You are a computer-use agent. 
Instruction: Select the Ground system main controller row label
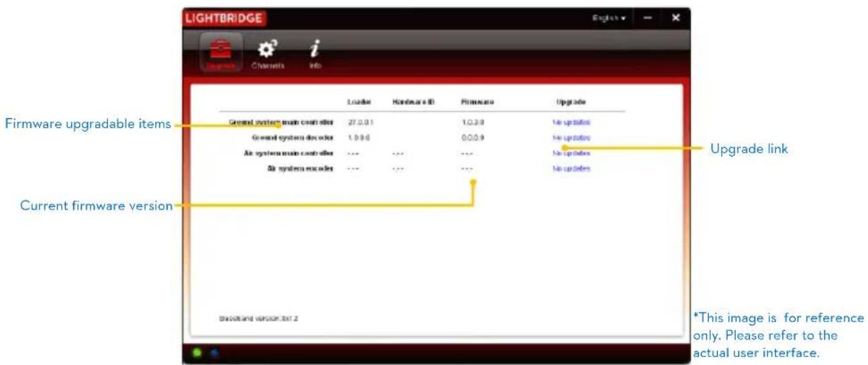pos(281,122)
